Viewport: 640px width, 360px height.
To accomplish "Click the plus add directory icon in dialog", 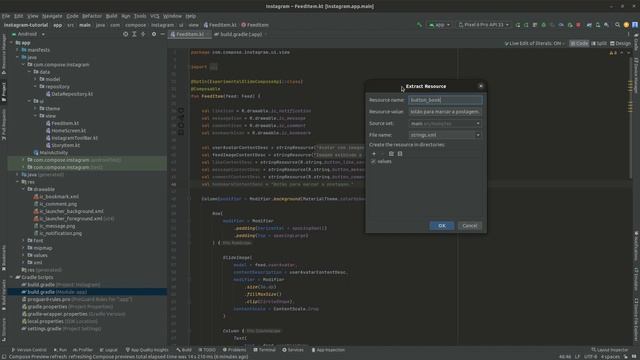I will click(x=374, y=154).
